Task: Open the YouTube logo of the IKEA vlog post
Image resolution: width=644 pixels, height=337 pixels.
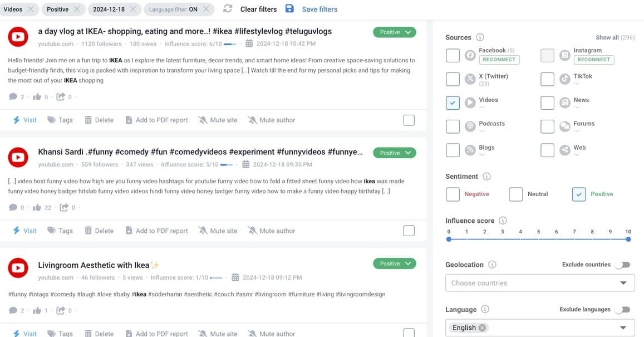Action: point(18,37)
